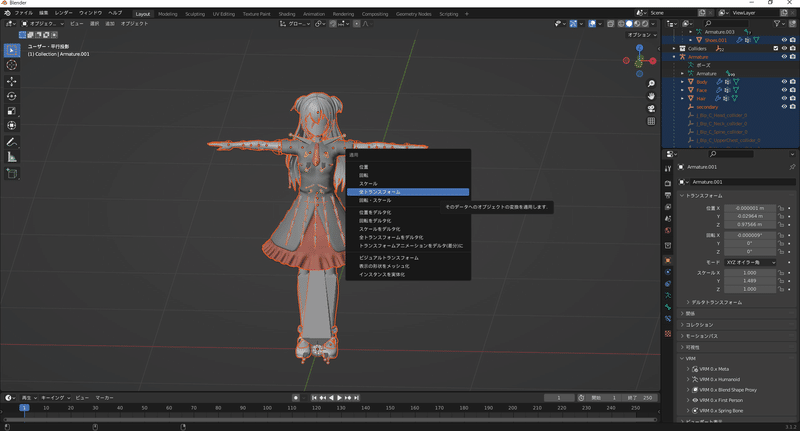Open Object properties tab (orange square)
The width and height of the screenshot is (800, 431).
pos(668,260)
